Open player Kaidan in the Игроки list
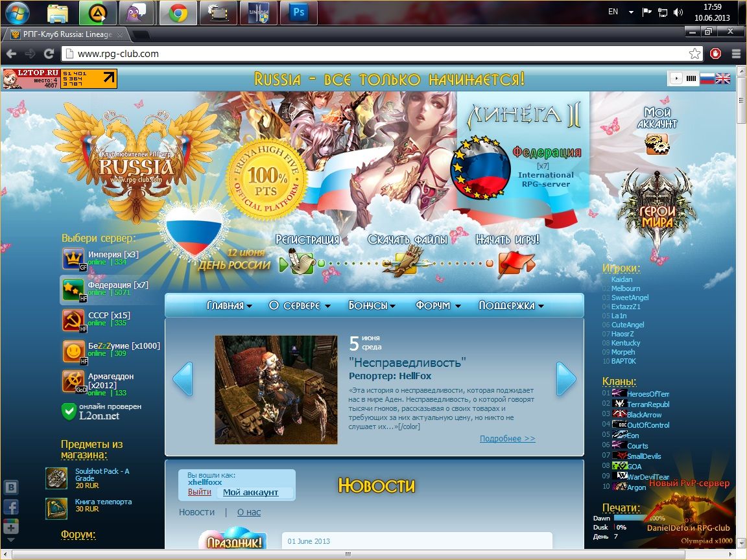Image resolution: width=747 pixels, height=560 pixels. (622, 279)
